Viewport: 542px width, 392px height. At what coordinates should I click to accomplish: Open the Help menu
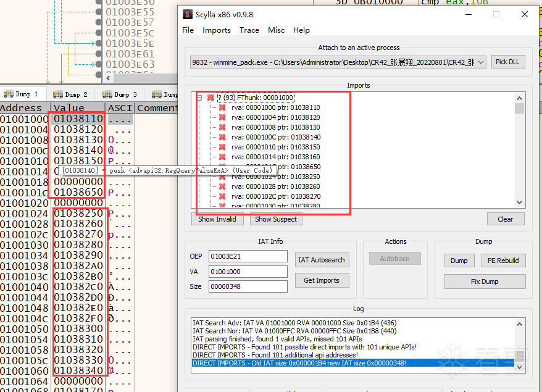coord(301,30)
